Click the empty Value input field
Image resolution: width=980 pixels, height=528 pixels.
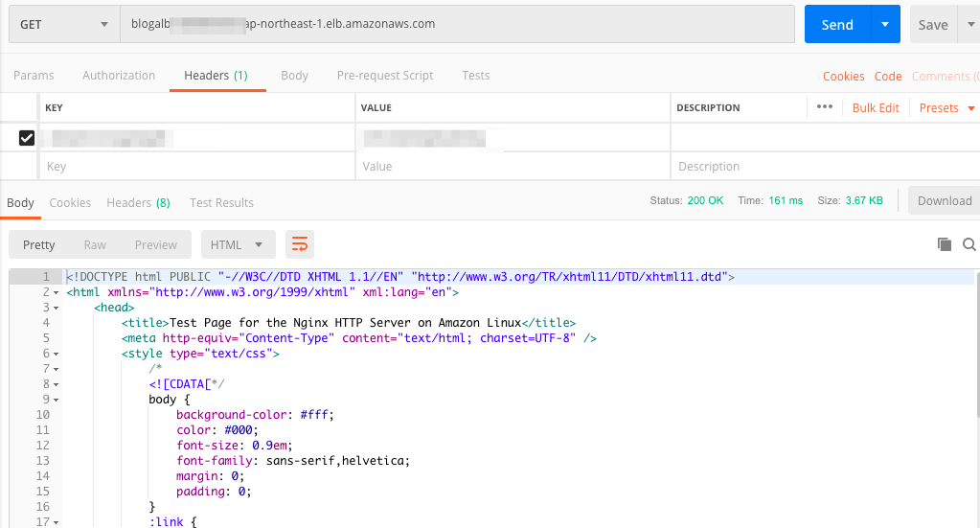[513, 166]
